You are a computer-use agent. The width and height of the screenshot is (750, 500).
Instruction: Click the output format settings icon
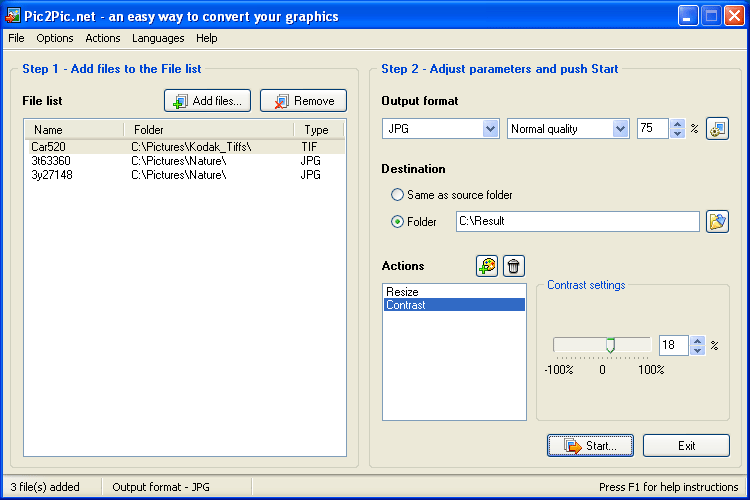(x=717, y=129)
